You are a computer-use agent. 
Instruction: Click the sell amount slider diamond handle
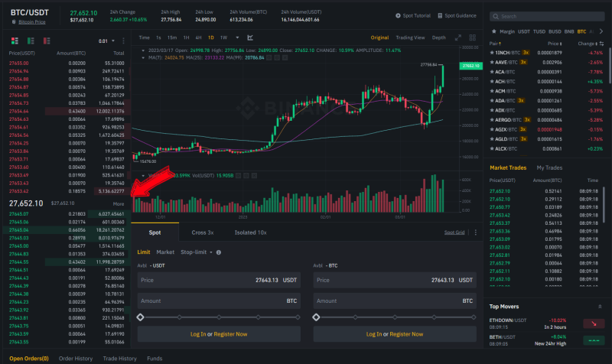coord(316,317)
